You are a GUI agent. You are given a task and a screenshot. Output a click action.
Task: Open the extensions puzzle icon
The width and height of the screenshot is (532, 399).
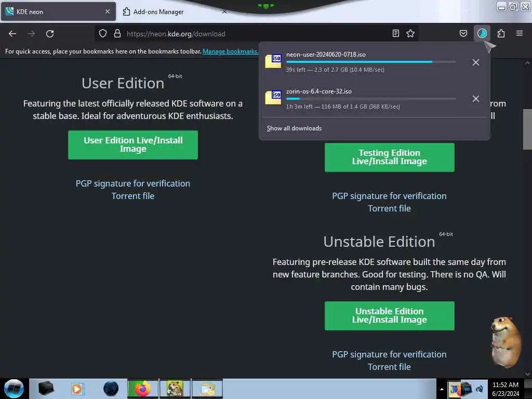[501, 33]
